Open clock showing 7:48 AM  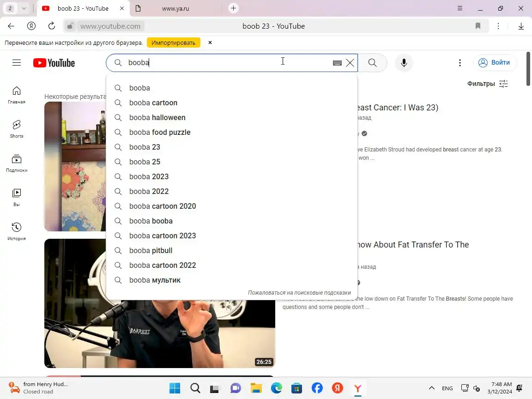[500, 388]
